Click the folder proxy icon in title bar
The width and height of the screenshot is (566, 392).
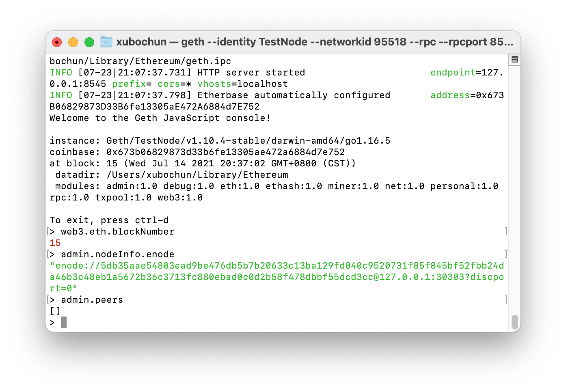click(106, 42)
